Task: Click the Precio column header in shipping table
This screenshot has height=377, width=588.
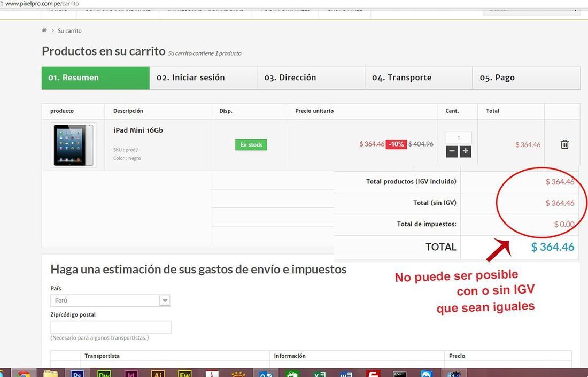Action: [457, 356]
